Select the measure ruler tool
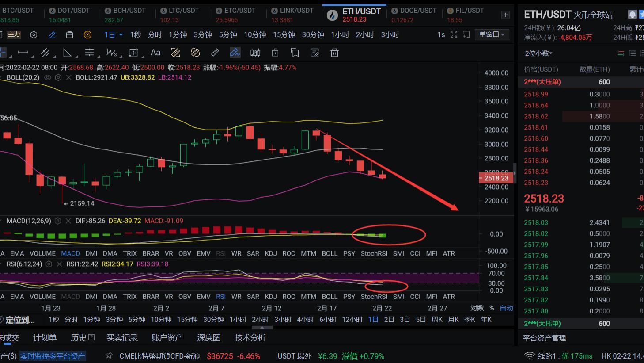 point(215,52)
